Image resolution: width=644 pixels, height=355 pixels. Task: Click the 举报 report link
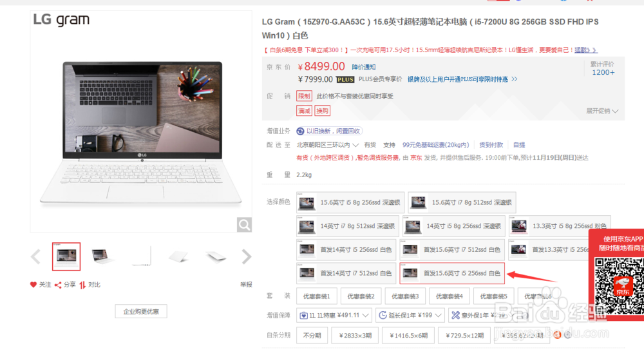pyautogui.click(x=246, y=284)
